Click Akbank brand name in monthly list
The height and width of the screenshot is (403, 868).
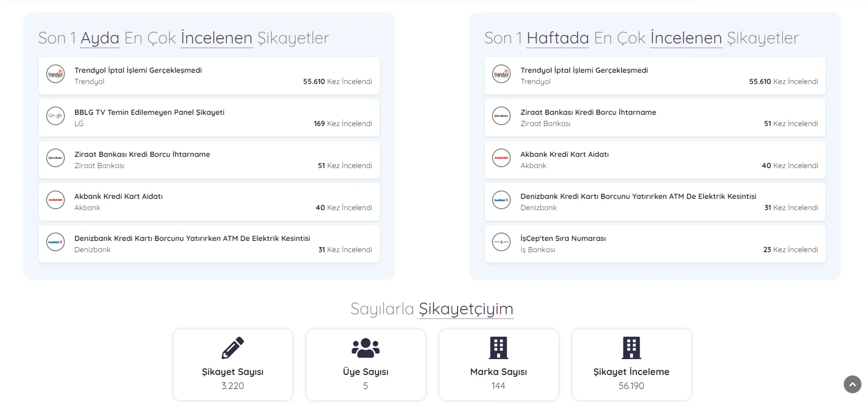(x=87, y=208)
